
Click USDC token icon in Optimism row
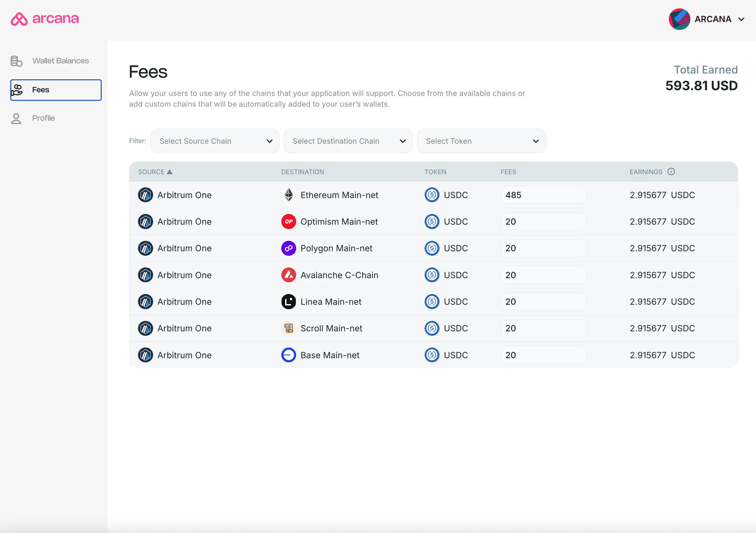pyautogui.click(x=432, y=222)
